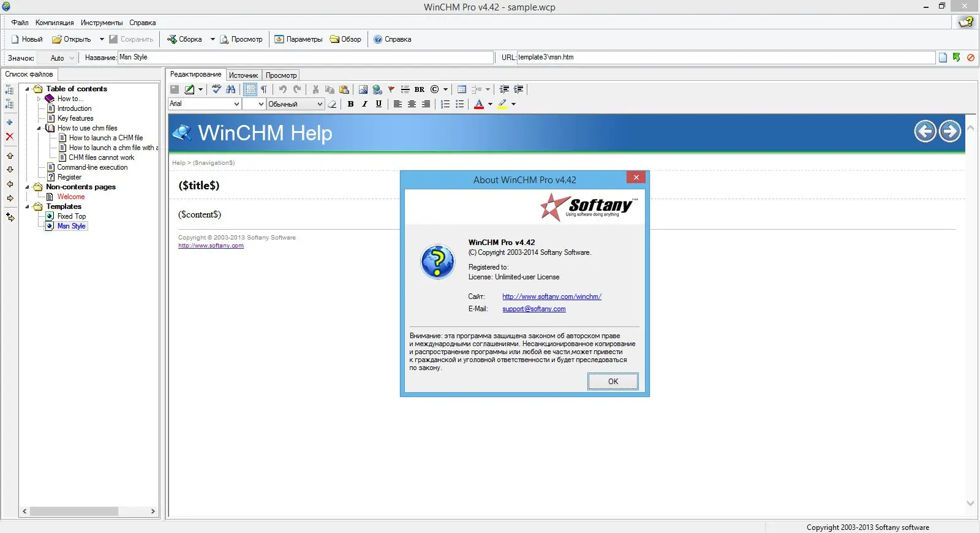Delete the item with the red X

point(10,137)
